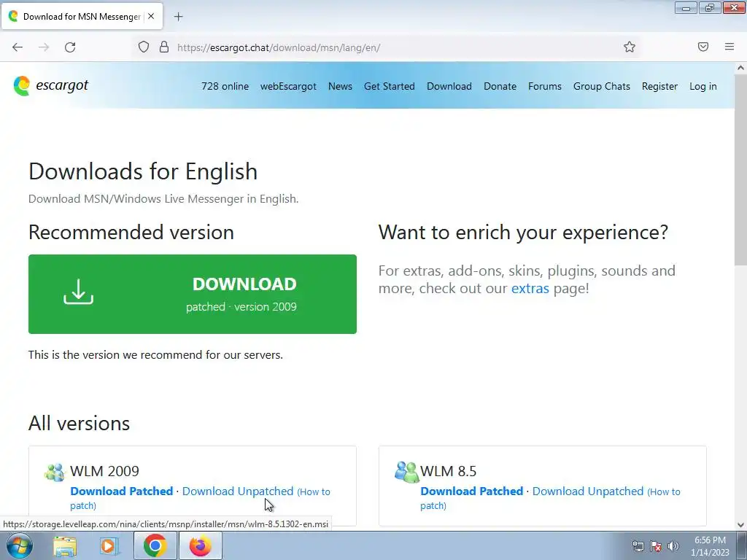Click the green DOWNLOAD patched version 2009 button
Viewport: 747px width, 560px height.
pyautogui.click(x=193, y=294)
